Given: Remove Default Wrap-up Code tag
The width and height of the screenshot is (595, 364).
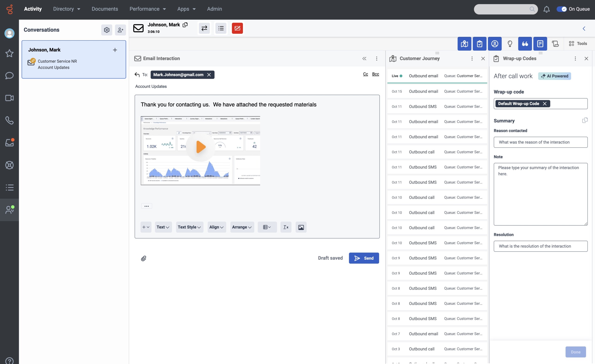Looking at the screenshot, I should (x=545, y=104).
